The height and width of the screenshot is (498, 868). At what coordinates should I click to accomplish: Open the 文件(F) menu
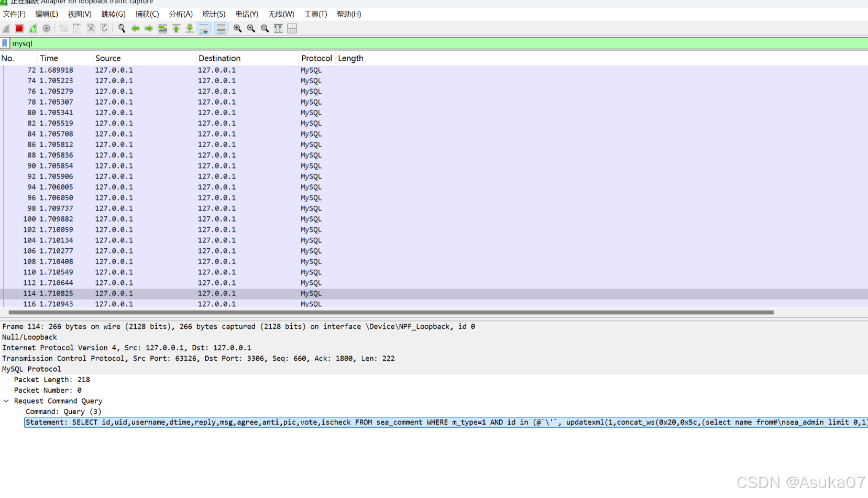(x=14, y=14)
